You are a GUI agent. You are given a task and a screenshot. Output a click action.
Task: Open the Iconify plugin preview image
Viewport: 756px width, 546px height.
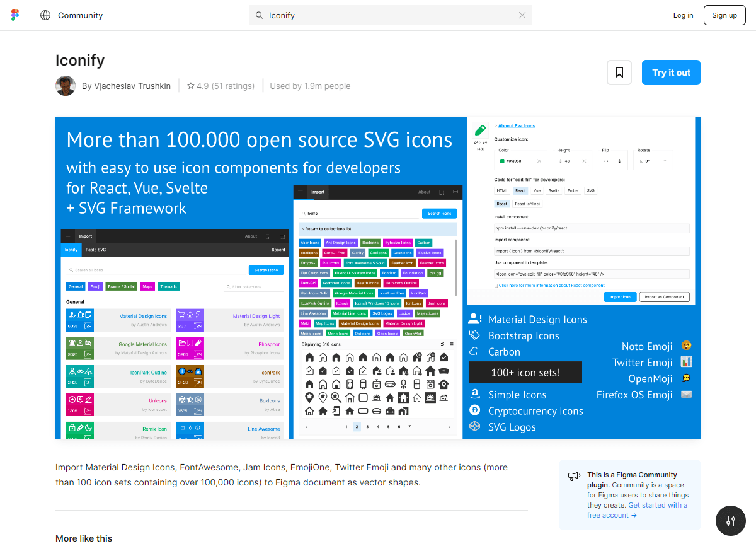378,278
